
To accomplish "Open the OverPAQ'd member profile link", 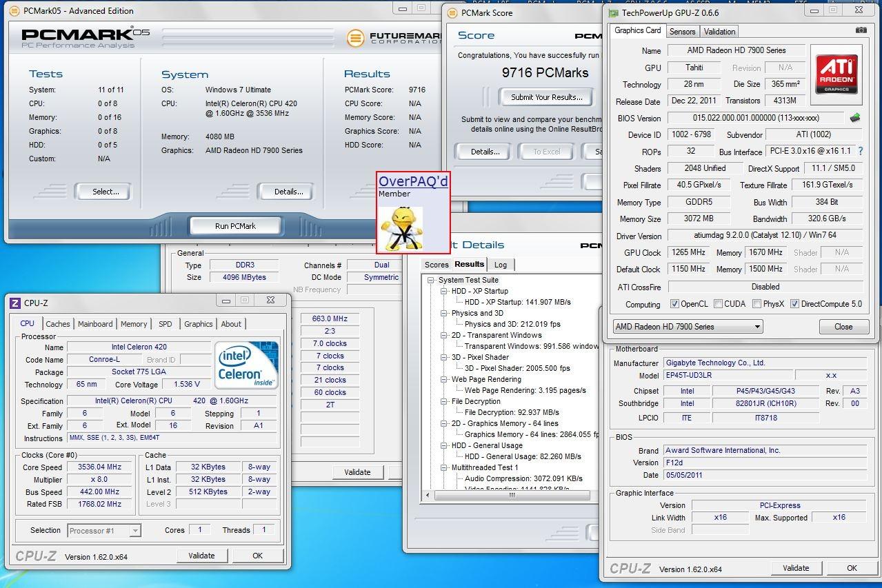I will tap(413, 181).
